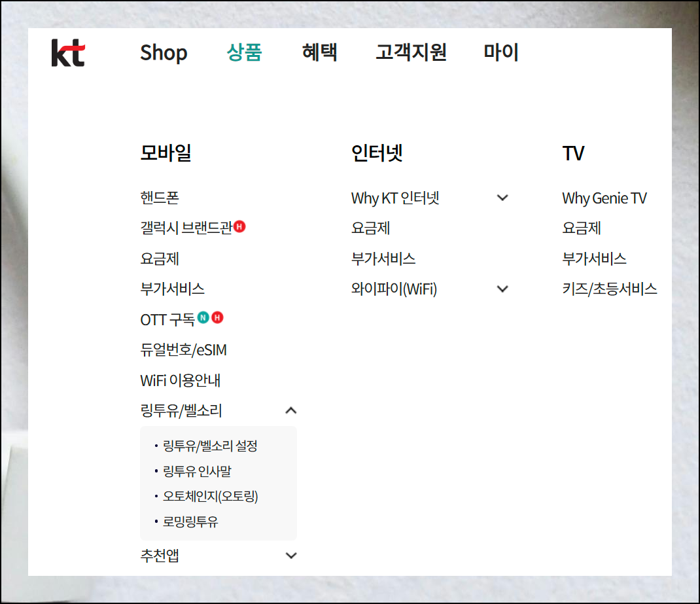Expand the Why KT 인터넷 chevron
700x604 pixels.
coord(502,198)
